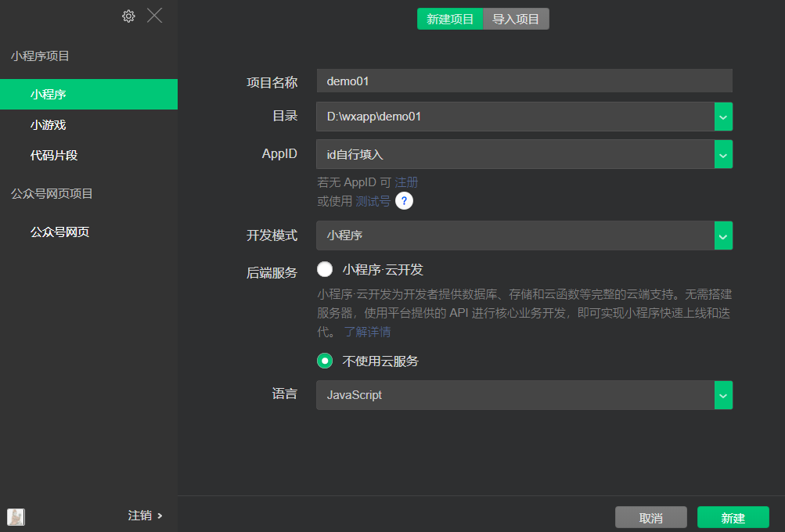Open settings via the gear icon
This screenshot has width=785, height=532.
(128, 16)
